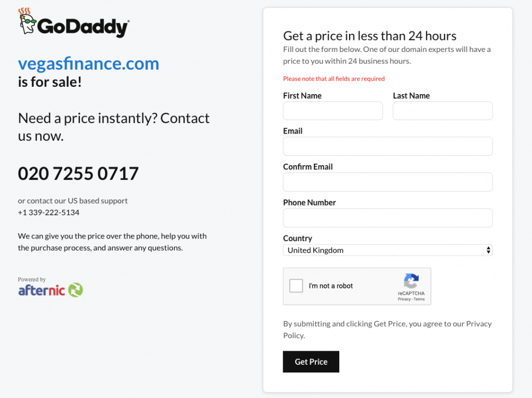
Task: Click into the Email field
Action: tap(387, 147)
